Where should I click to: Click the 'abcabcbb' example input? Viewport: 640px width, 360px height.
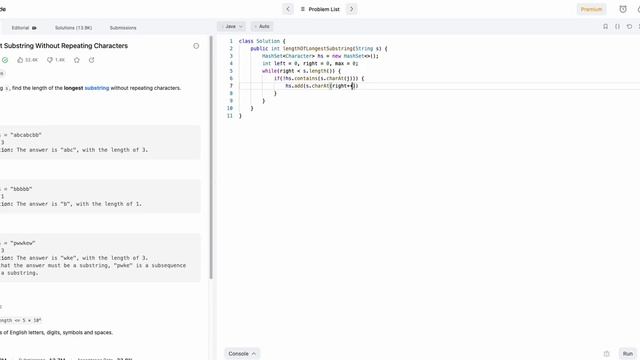[26, 135]
